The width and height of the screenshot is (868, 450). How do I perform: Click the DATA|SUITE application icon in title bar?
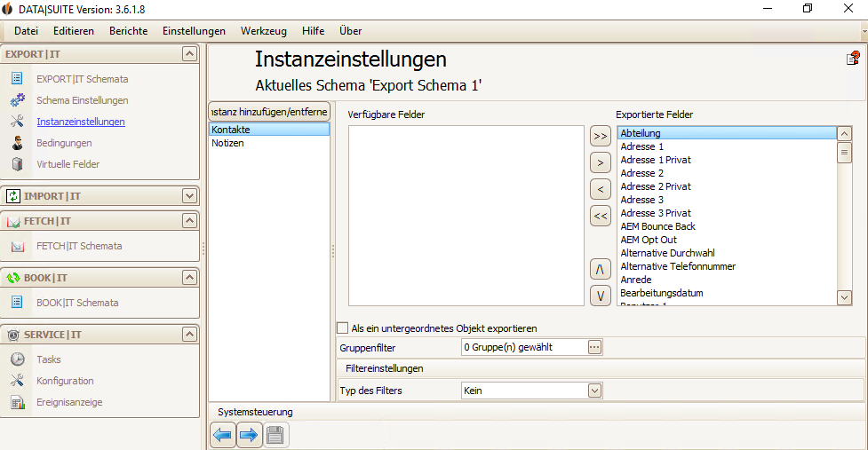7,9
